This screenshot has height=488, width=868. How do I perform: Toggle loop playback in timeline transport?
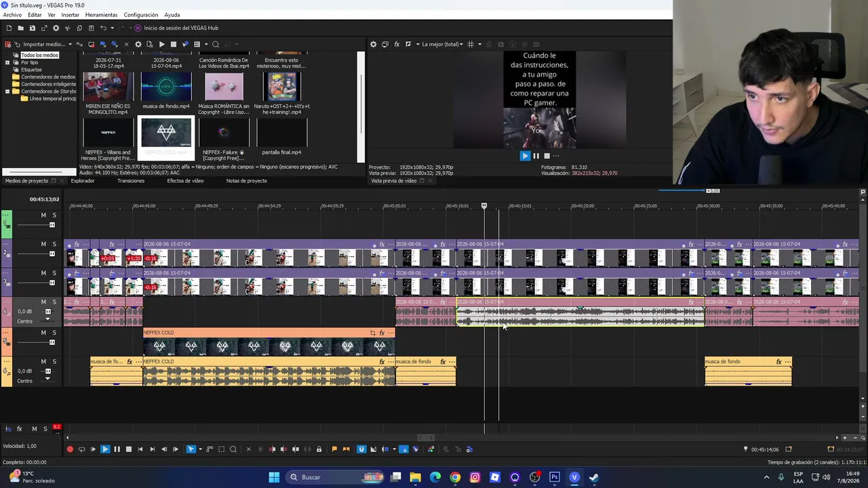tap(81, 449)
